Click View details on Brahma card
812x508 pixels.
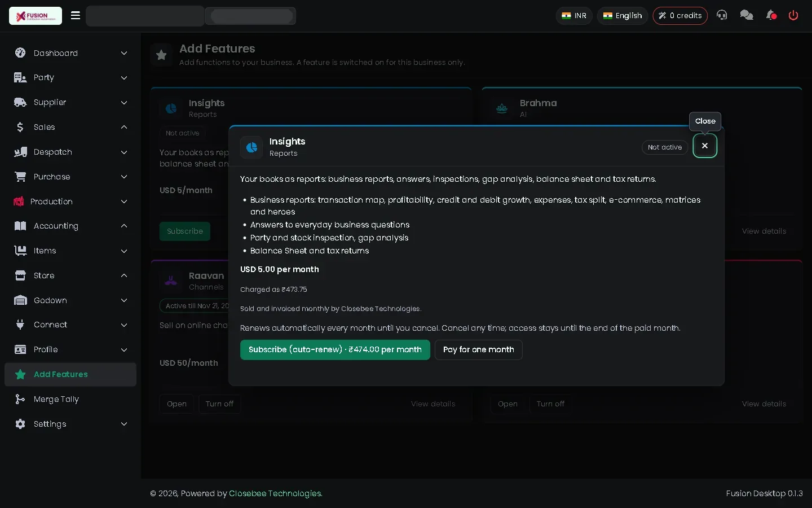point(764,231)
